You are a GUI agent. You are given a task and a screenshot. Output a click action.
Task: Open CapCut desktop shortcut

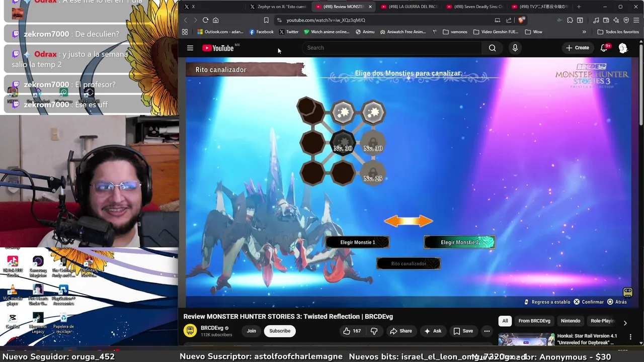(13, 321)
